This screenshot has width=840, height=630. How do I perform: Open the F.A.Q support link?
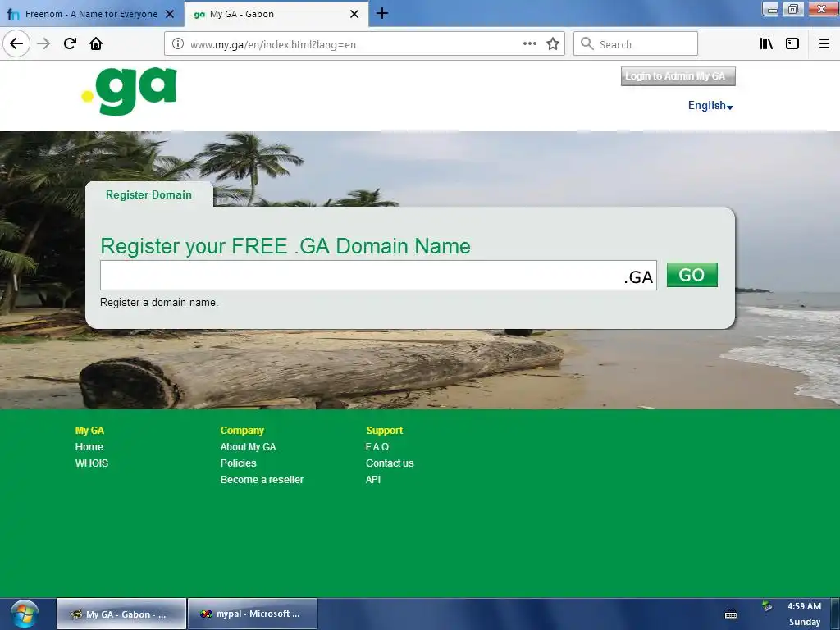point(377,447)
